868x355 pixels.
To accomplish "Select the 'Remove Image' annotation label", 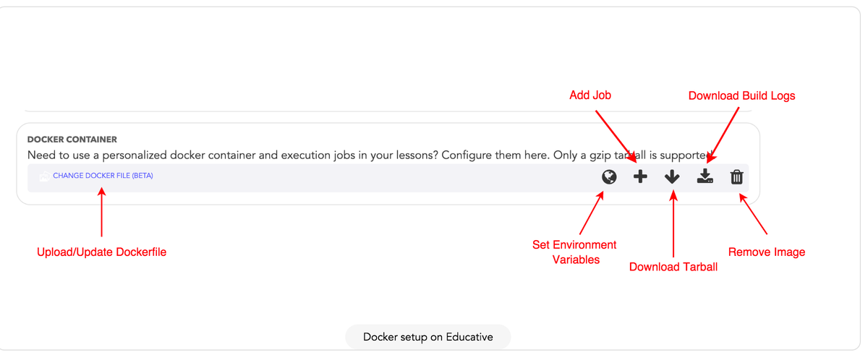I will pos(767,252).
